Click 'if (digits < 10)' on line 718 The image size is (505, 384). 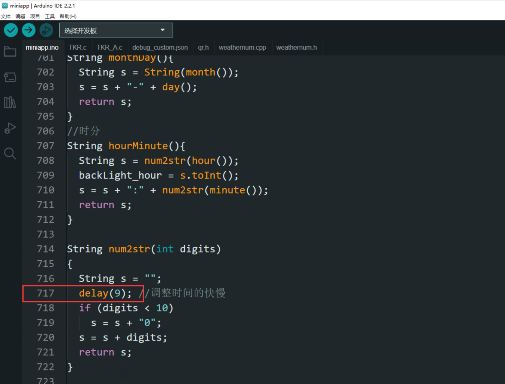pos(126,308)
